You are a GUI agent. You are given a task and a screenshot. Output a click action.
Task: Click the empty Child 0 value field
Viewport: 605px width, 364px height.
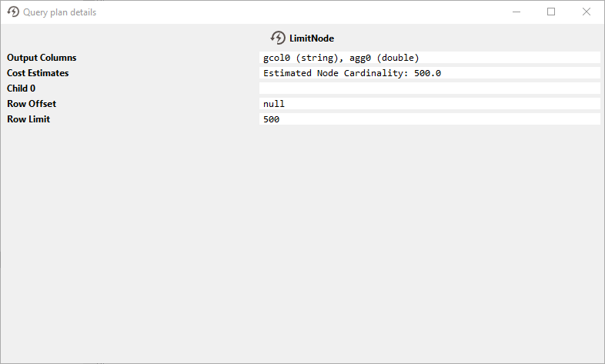[430, 88]
